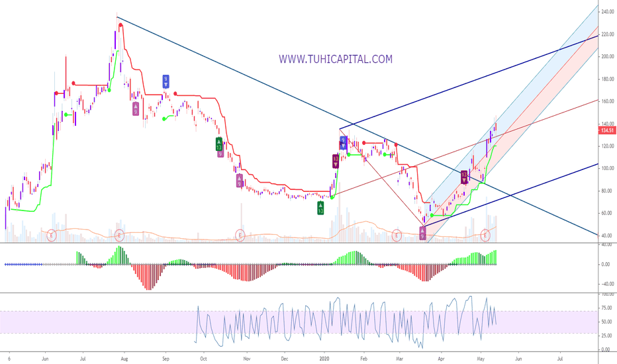Viewport: 617px width, 364px height.
Task: Click the May label on the time axis
Action: coord(481,359)
